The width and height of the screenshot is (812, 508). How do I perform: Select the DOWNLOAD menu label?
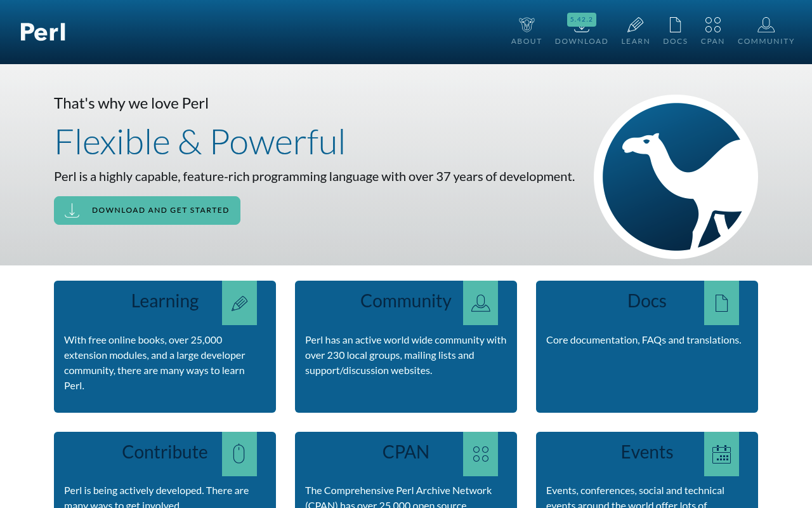pos(582,41)
